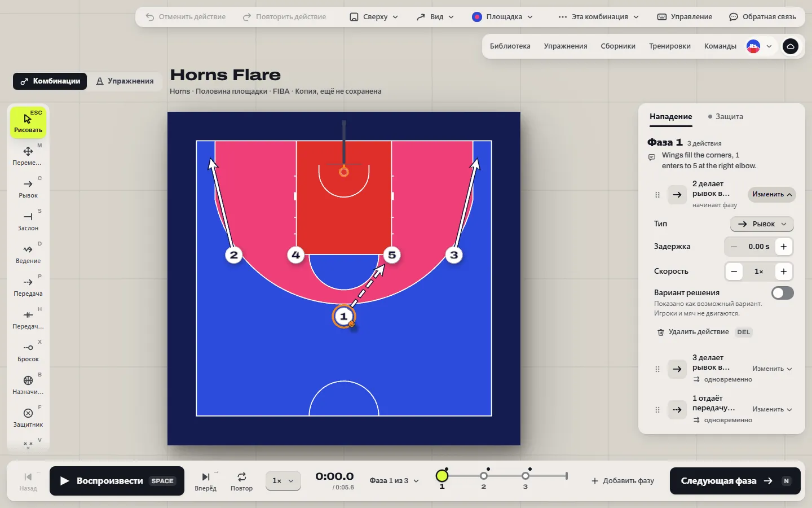Step forward with Вперёд button
The height and width of the screenshot is (508, 812).
[206, 481]
